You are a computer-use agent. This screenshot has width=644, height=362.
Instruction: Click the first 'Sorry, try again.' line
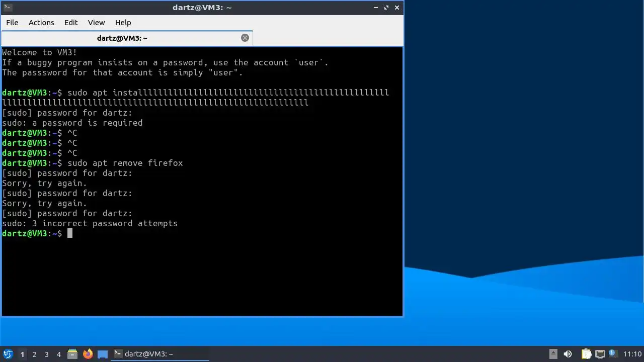click(44, 183)
